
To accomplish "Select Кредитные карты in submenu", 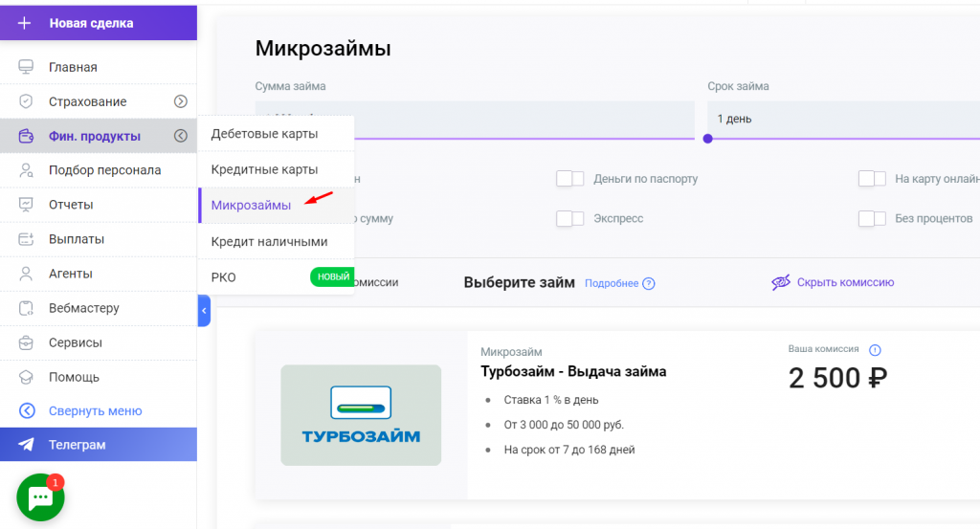I will (277, 169).
